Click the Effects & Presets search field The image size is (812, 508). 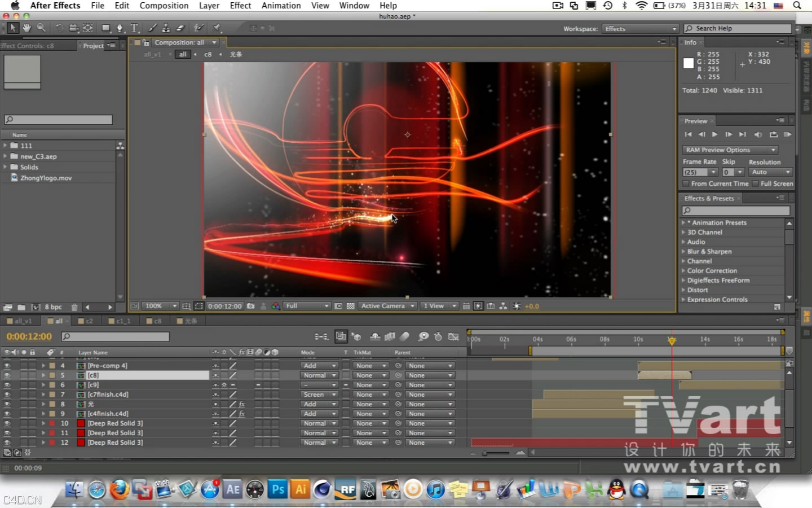tap(736, 211)
